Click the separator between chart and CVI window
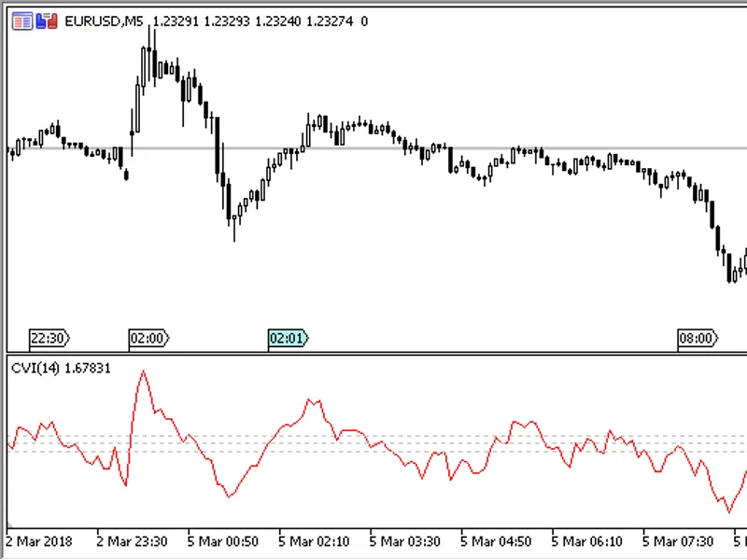The image size is (747, 560). 376,353
